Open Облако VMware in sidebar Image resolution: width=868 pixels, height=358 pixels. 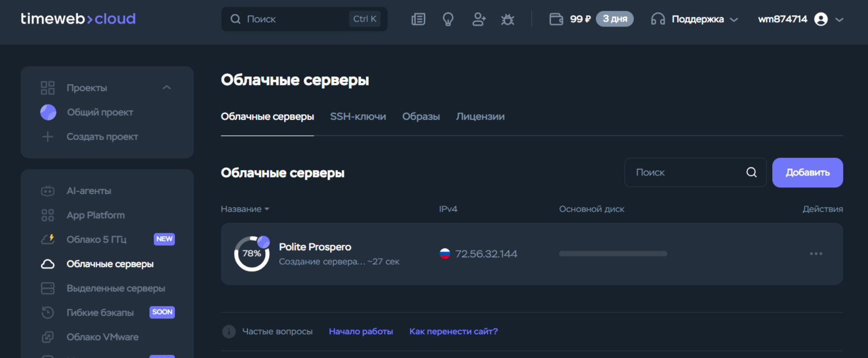102,337
